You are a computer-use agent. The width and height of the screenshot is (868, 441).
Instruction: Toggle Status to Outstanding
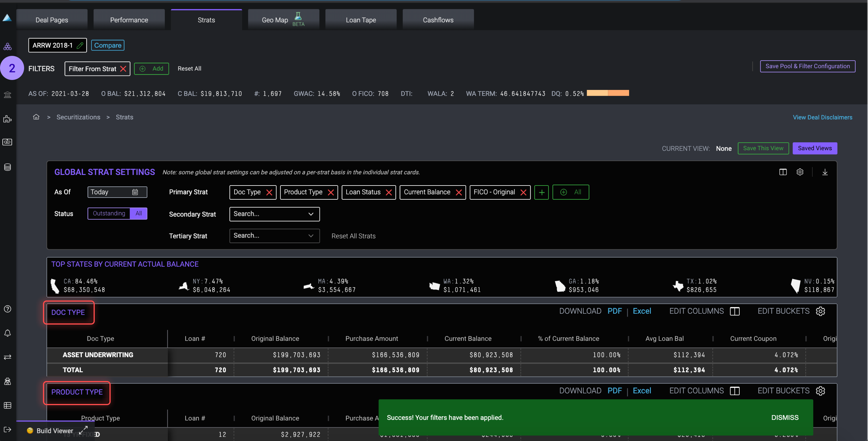(109, 213)
